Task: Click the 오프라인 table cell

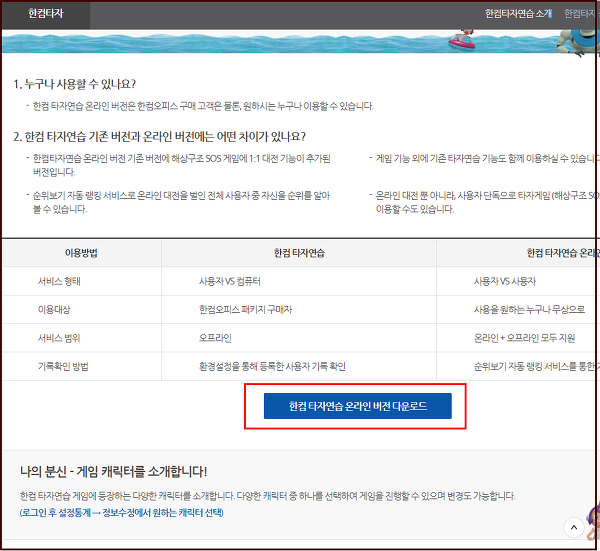Action: point(215,338)
